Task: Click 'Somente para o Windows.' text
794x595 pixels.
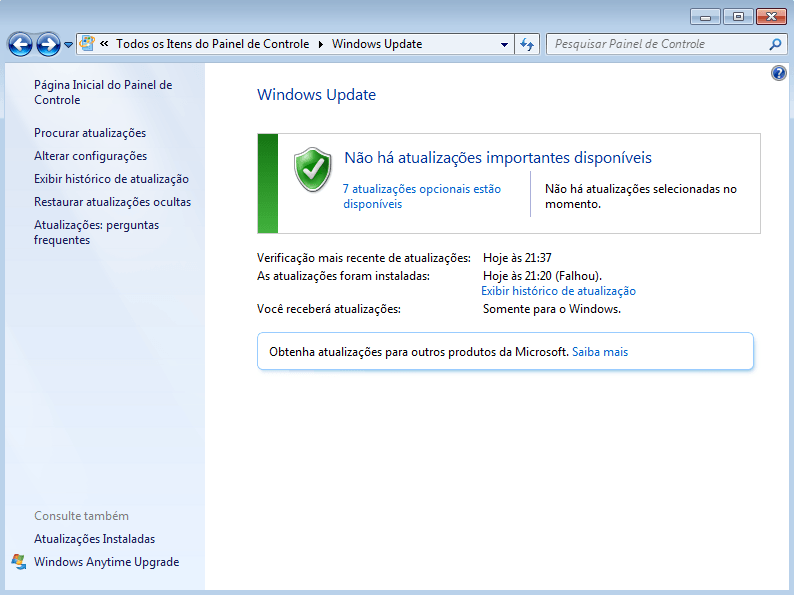Action: tap(552, 309)
